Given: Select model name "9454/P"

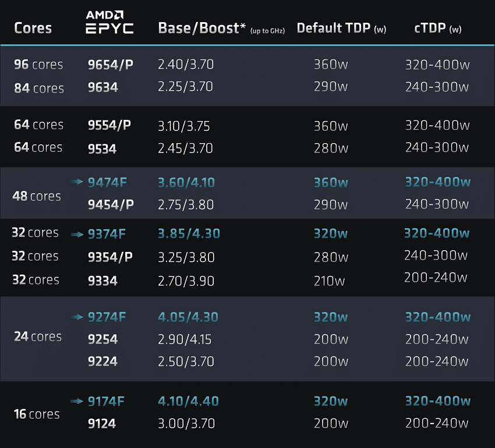Looking at the screenshot, I should [x=111, y=205].
